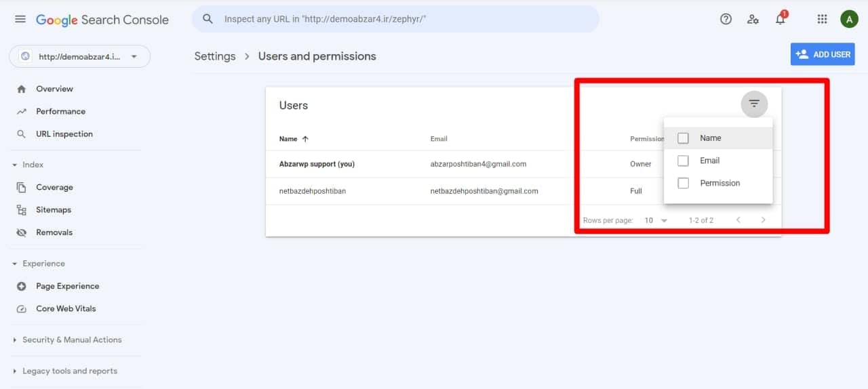Screen dimensions: 868x389
Task: Click the Sitemaps tree icon
Action: tap(22, 210)
